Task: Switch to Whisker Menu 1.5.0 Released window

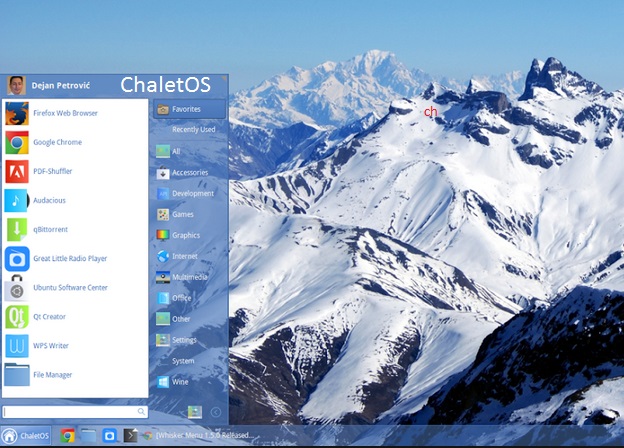Action: 199,436
